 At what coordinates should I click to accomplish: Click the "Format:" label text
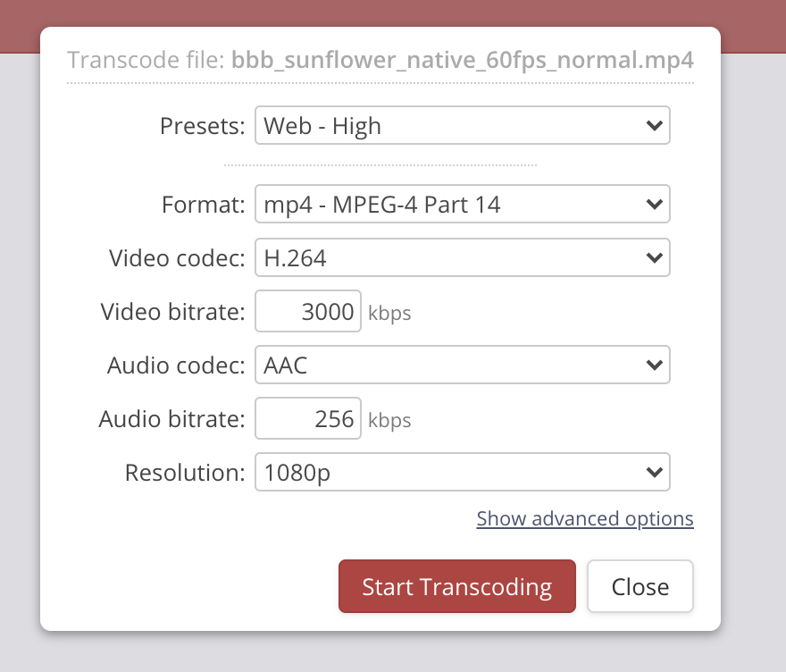click(203, 205)
